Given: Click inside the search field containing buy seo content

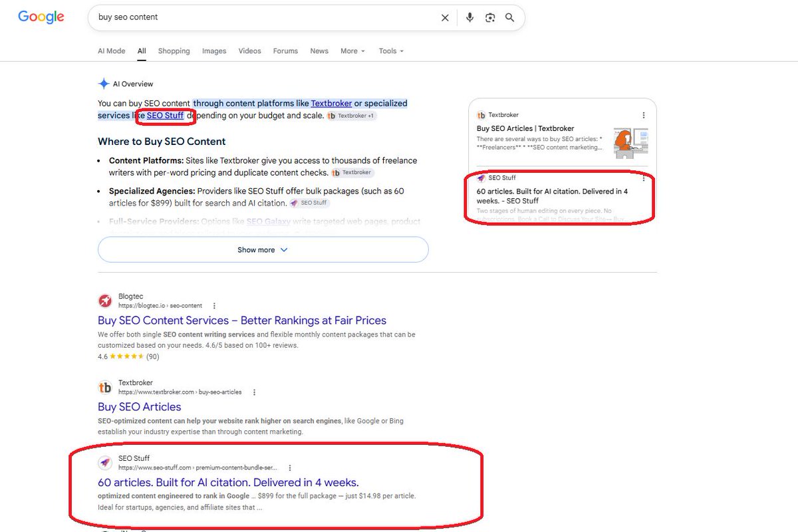Looking at the screenshot, I should 266,17.
